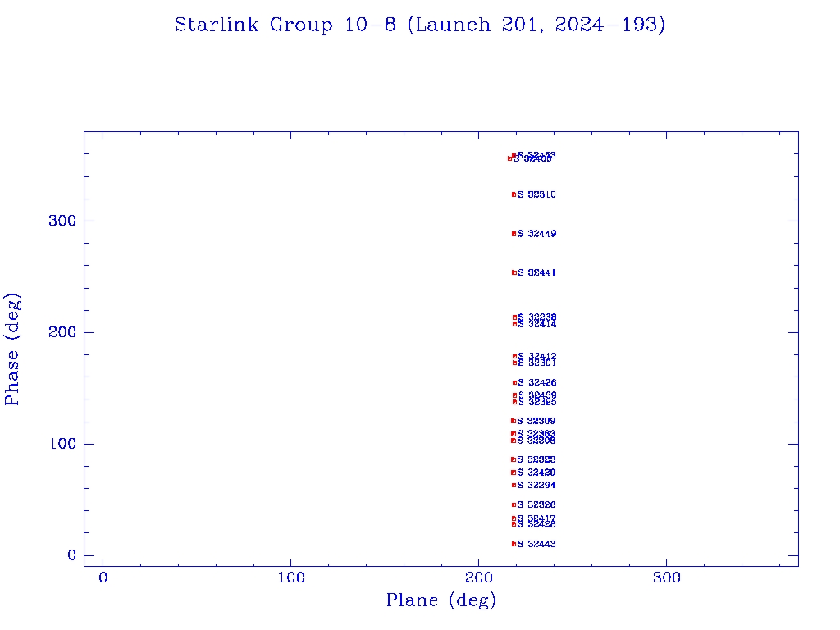Image resolution: width=840 pixels, height=630 pixels.
Task: Pick the red marker beside S 32309
Action: [x=514, y=421]
